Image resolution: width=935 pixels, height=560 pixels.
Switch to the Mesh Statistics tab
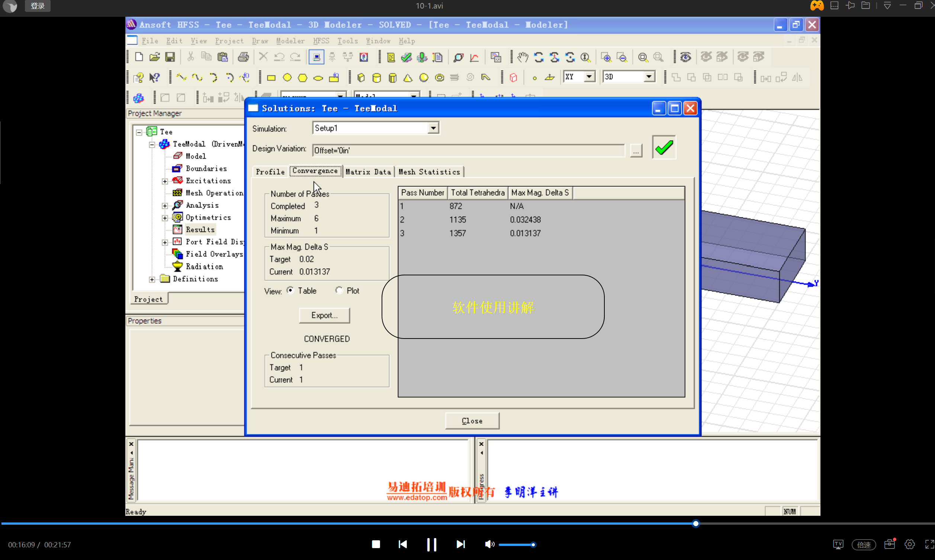429,172
